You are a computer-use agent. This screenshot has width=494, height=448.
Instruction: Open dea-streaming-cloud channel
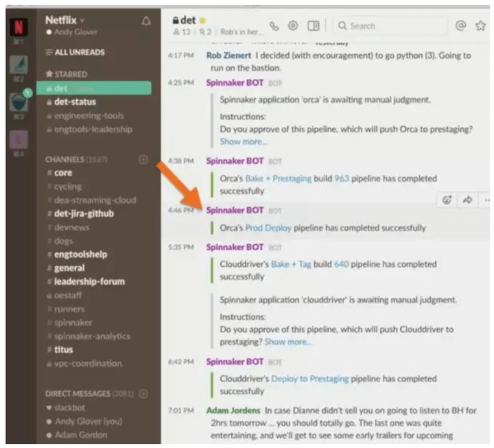coord(92,200)
